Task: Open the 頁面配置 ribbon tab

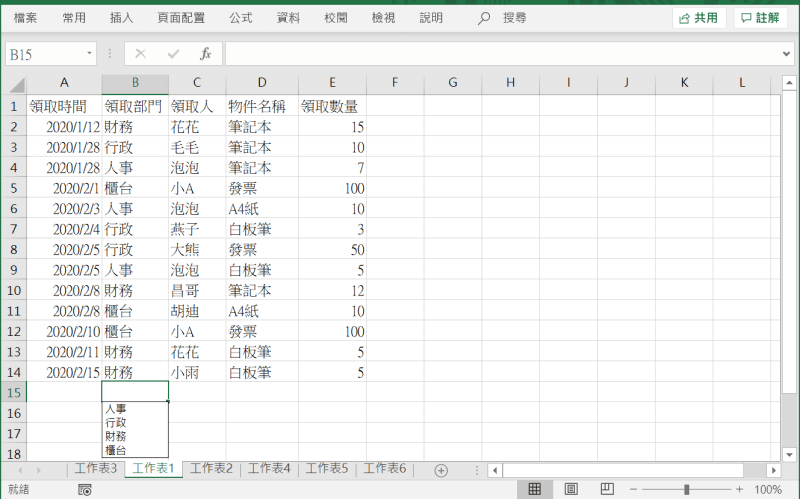Action: (181, 18)
